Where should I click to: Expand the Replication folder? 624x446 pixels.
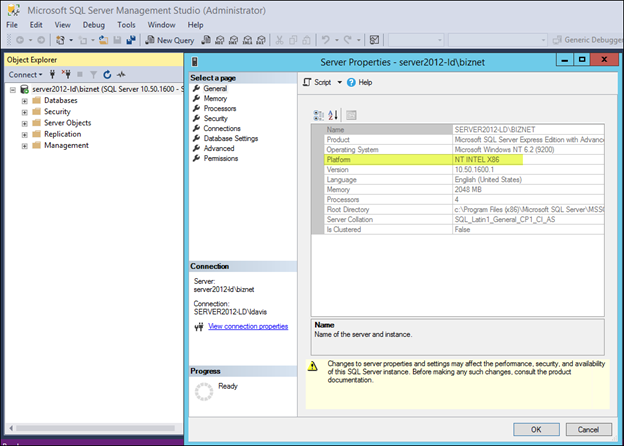(x=25, y=134)
